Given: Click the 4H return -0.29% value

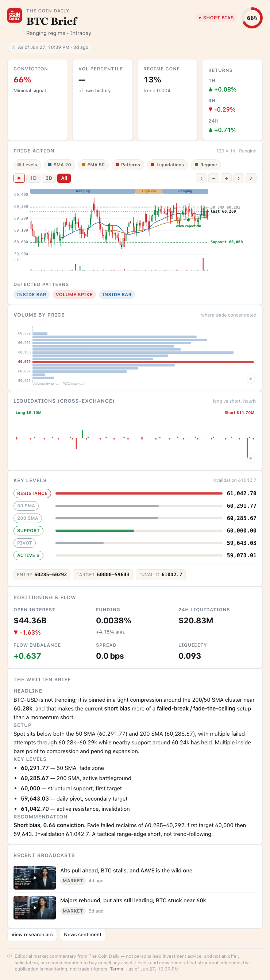Looking at the screenshot, I should [x=222, y=109].
